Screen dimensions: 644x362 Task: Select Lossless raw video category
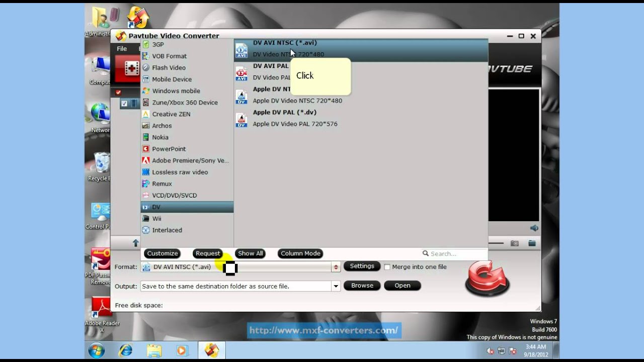(187, 172)
